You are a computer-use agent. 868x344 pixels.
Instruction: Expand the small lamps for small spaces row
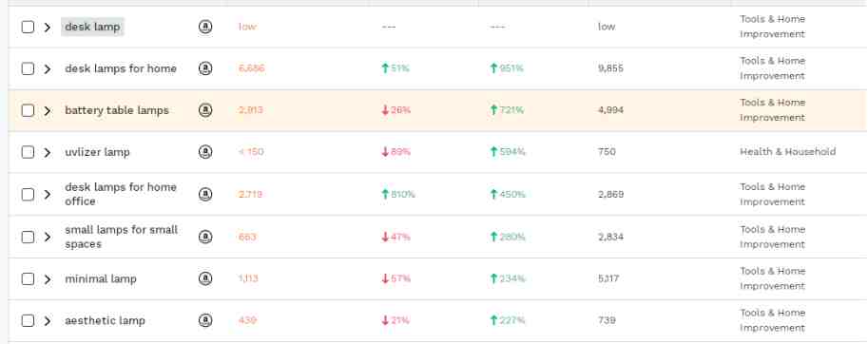tap(47, 237)
